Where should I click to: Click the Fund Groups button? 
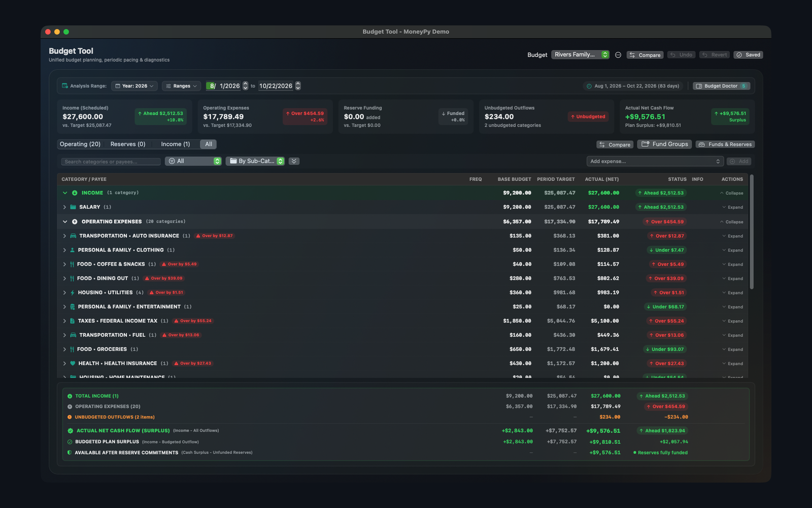point(665,144)
